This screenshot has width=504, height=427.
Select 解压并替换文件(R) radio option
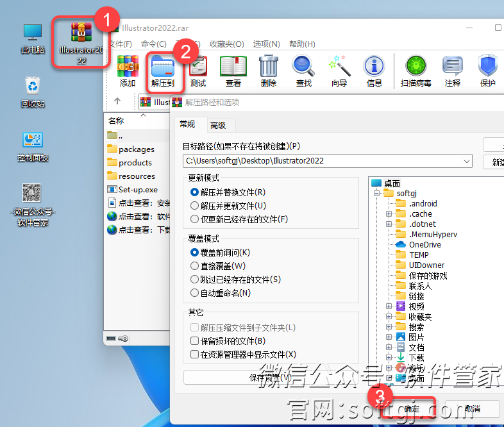point(194,192)
